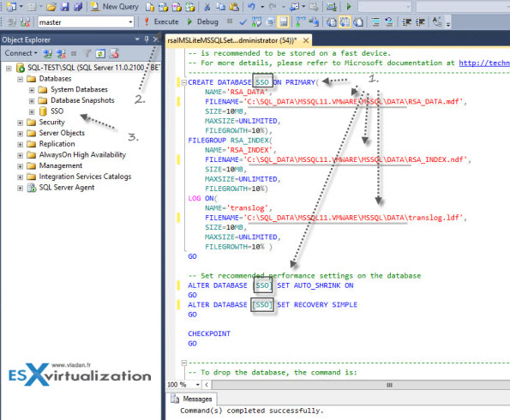Viewport: 510px width, 420px height.
Task: Start debugging with the Debug button
Action: pyautogui.click(x=202, y=21)
